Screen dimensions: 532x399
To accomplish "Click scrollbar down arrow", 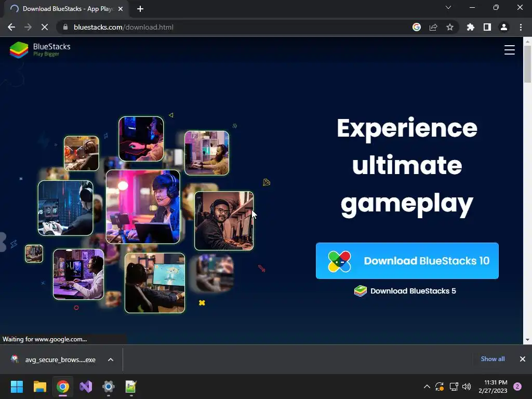I will (x=527, y=339).
